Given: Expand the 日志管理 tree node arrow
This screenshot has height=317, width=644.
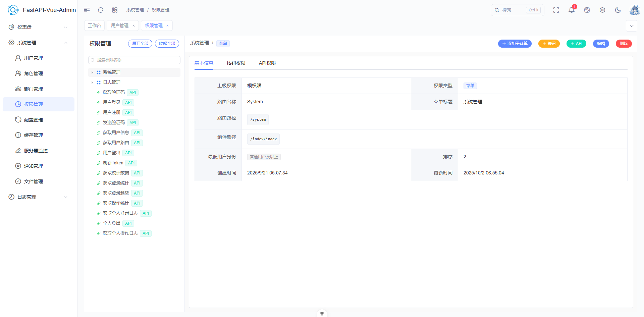Looking at the screenshot, I should [x=92, y=83].
